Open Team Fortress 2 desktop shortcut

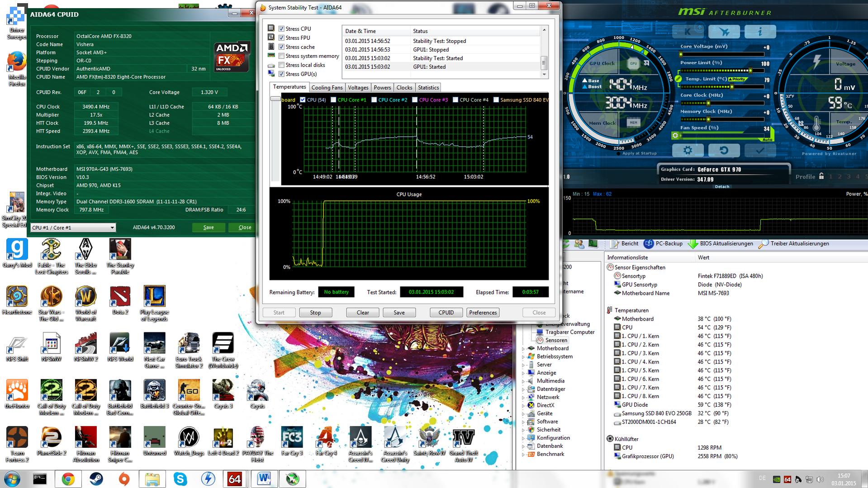[x=17, y=445]
